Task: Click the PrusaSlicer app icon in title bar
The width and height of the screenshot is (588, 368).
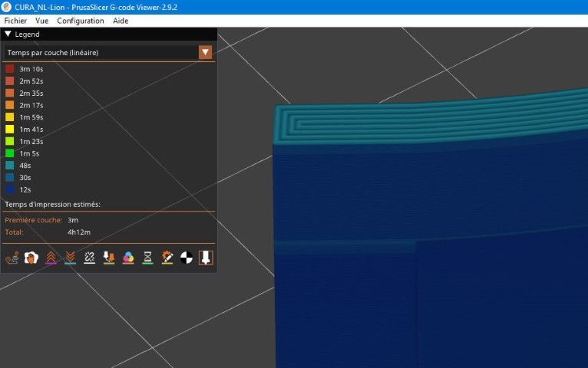Action: [6, 7]
